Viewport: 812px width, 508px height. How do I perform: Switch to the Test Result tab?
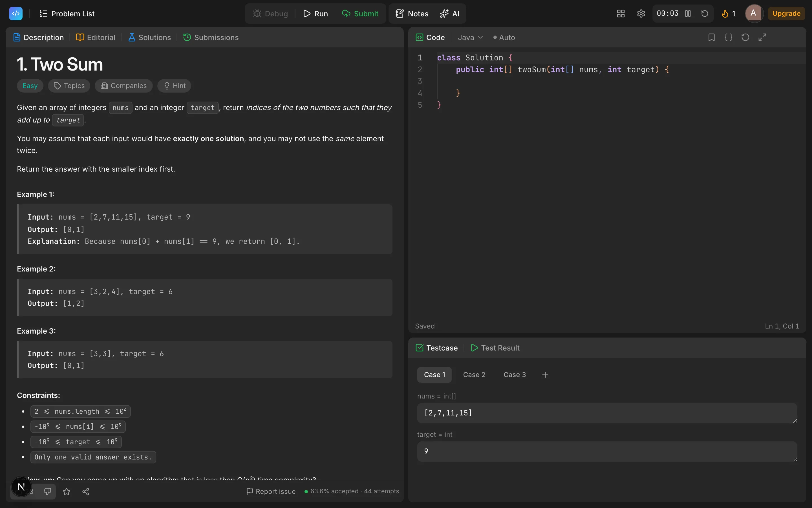tap(495, 348)
